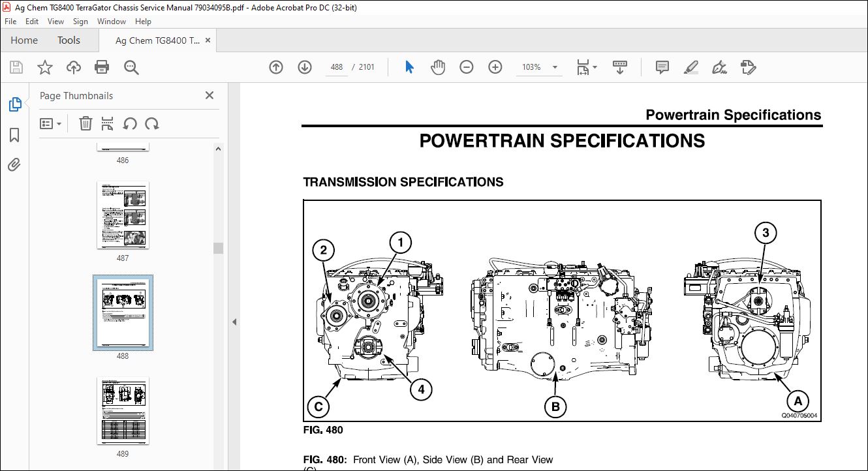Bookmark file with the star icon
This screenshot has width=868, height=471.
[x=44, y=67]
